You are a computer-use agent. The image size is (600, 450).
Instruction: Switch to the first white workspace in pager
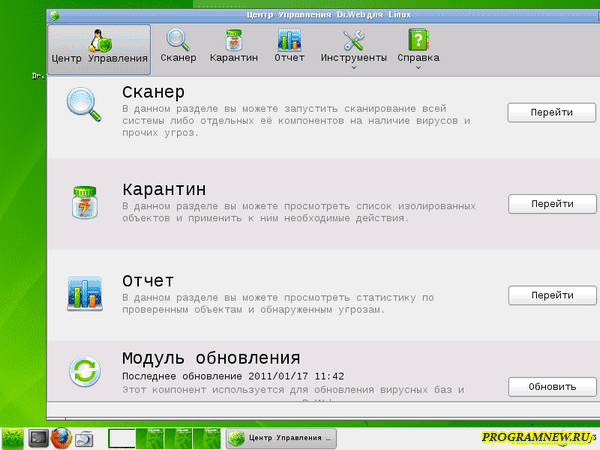tap(122, 439)
